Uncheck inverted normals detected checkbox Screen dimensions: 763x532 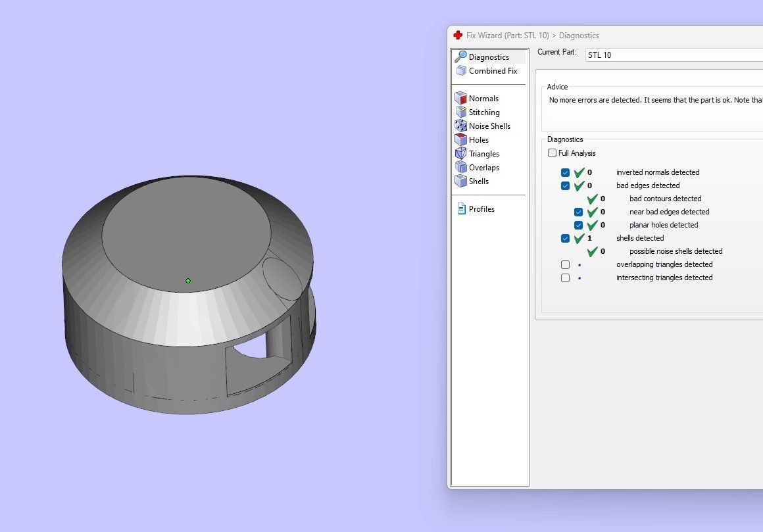coord(565,172)
